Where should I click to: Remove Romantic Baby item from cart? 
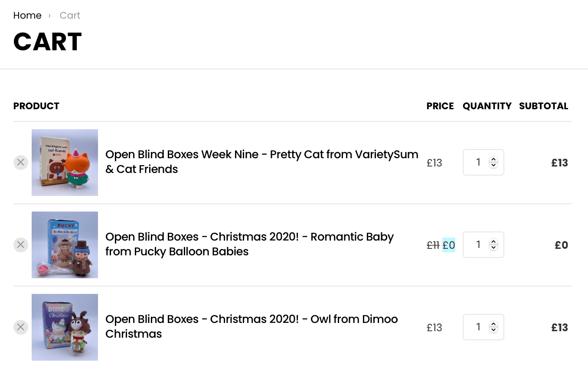(x=20, y=245)
